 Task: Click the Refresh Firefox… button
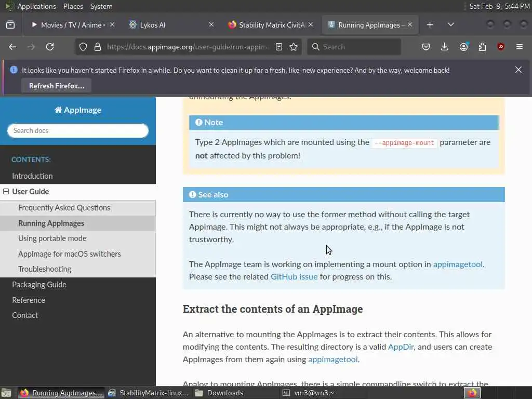[x=56, y=86]
